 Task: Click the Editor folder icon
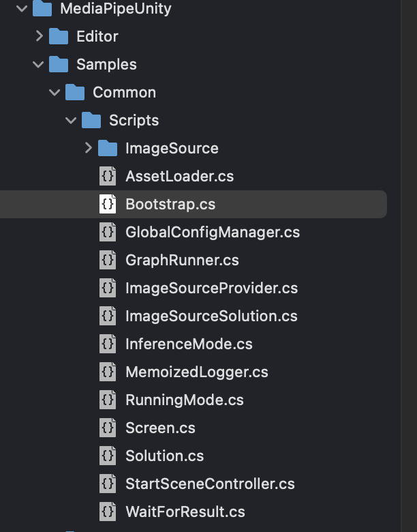click(59, 36)
